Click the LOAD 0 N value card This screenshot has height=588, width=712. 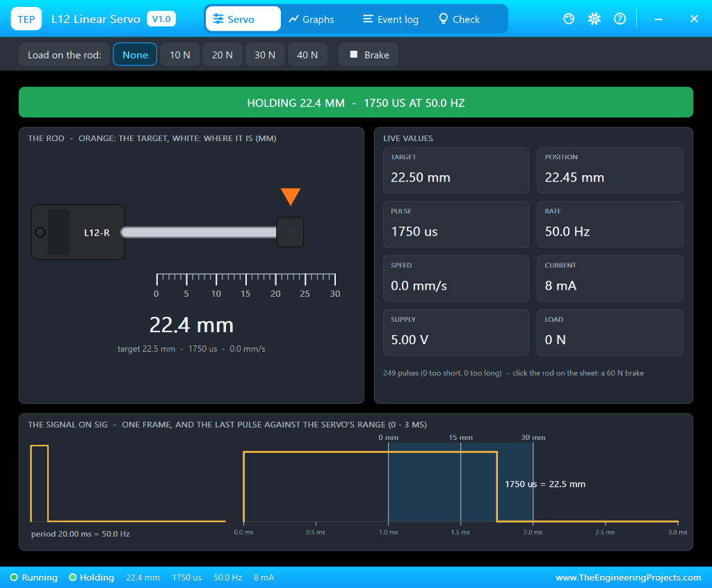610,332
